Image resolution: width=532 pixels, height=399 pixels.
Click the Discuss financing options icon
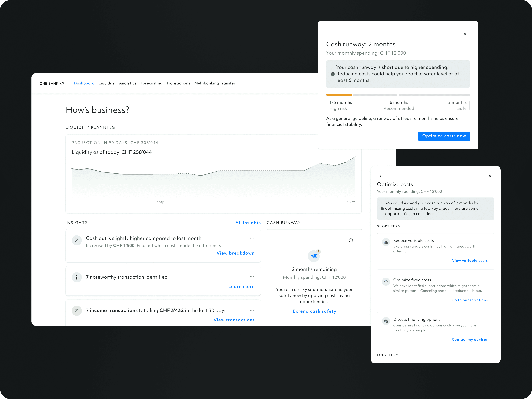pyautogui.click(x=386, y=321)
